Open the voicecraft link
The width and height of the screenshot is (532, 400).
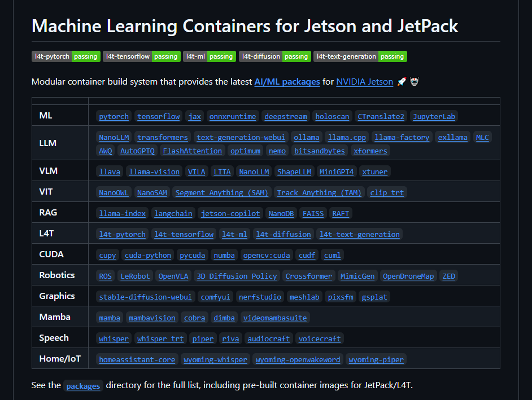tap(320, 339)
